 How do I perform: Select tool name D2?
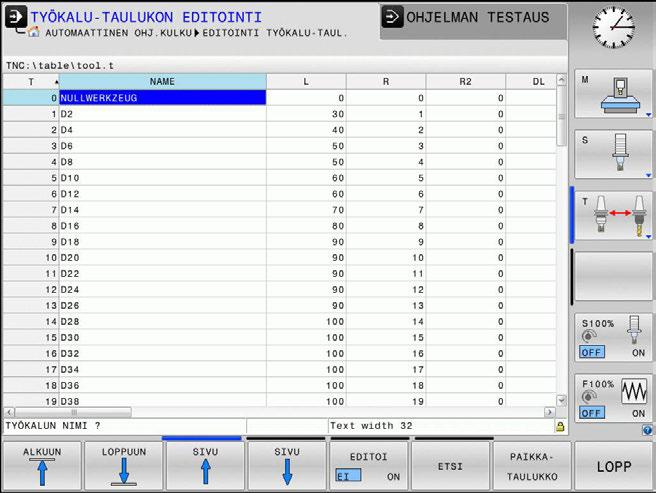point(162,114)
